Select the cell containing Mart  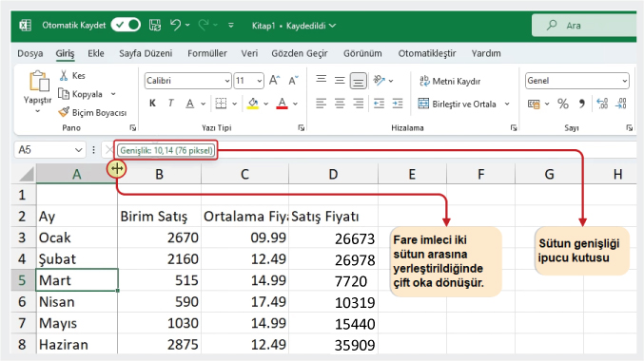click(x=77, y=280)
